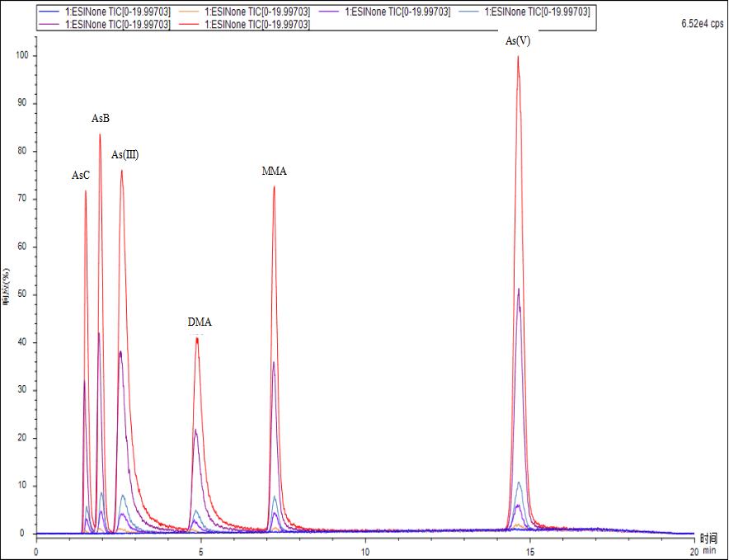Click the dark blue legend line swatch

pos(49,12)
